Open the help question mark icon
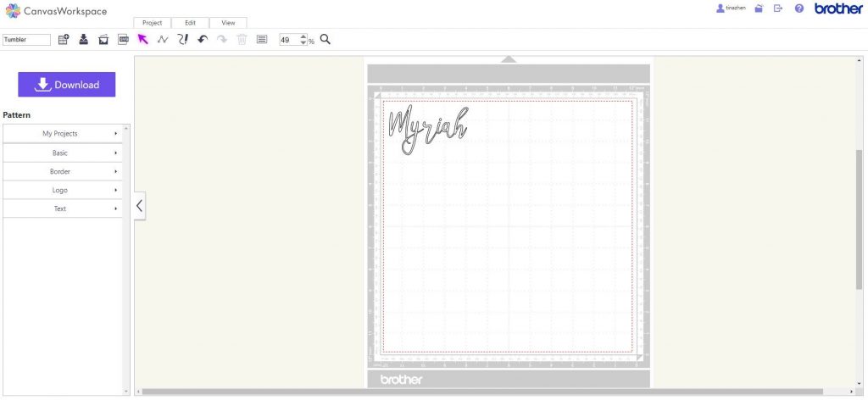The height and width of the screenshot is (400, 868). [x=798, y=8]
